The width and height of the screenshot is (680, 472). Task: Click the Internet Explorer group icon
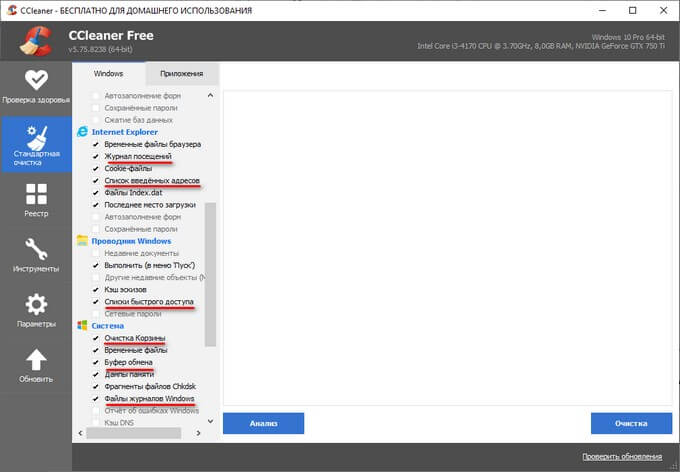(x=82, y=132)
